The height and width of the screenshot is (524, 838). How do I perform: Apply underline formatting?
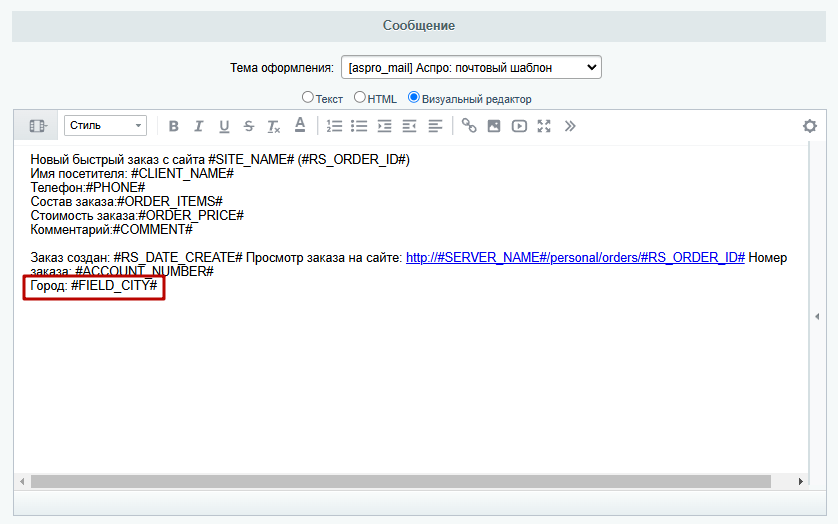(224, 126)
